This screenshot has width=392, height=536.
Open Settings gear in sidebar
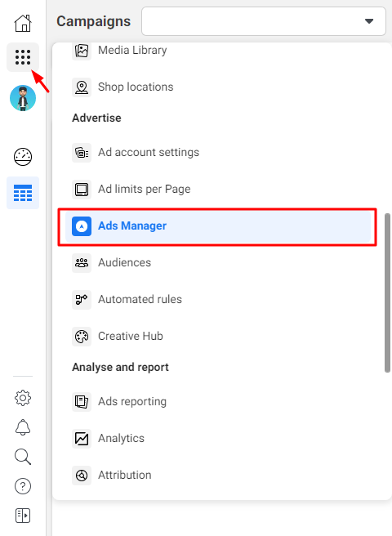pyautogui.click(x=23, y=398)
